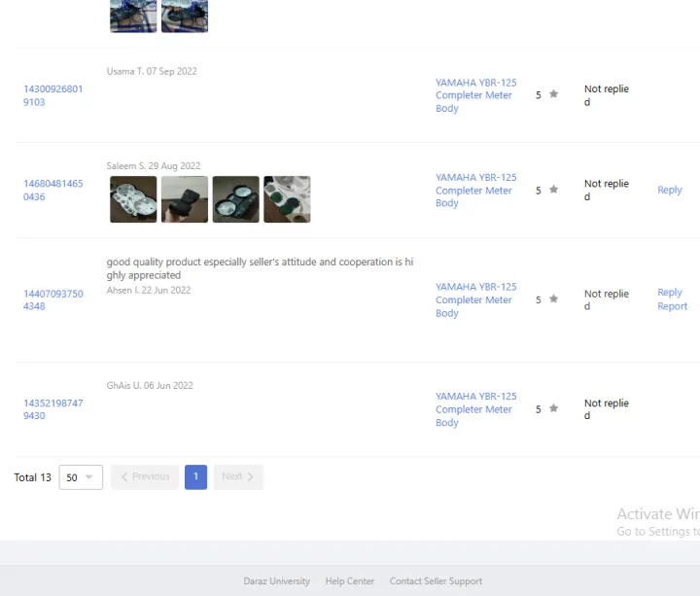This screenshot has width=700, height=596.
Task: Open order ID 143521987479430
Action: click(x=53, y=409)
